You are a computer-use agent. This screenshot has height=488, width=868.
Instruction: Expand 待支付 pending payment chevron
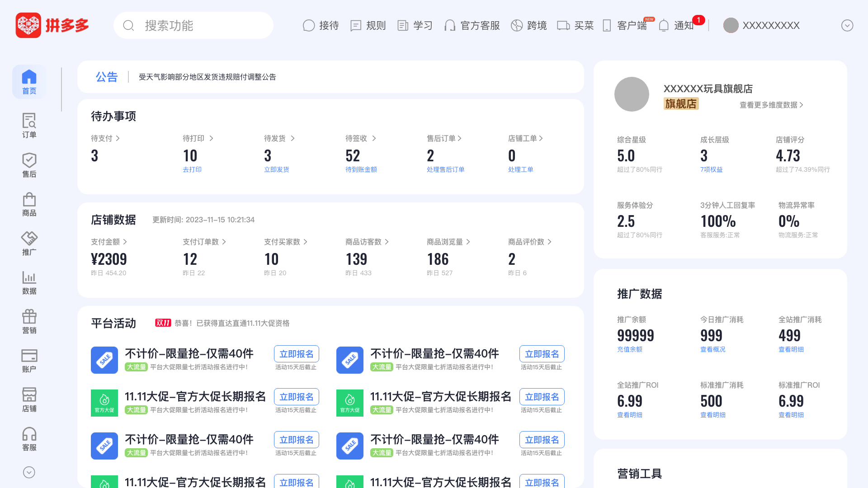pos(118,138)
